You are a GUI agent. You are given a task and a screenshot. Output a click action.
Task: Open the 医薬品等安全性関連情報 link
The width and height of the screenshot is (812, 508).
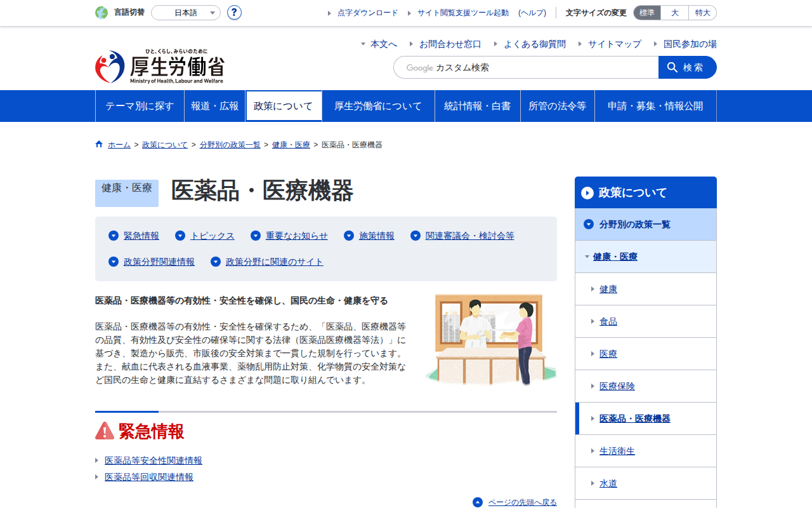[154, 460]
